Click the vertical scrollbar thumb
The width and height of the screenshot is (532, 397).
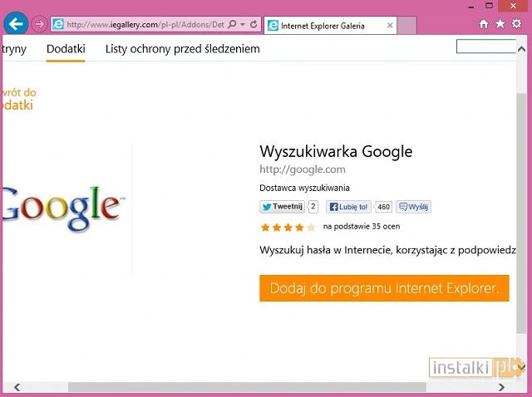click(521, 213)
